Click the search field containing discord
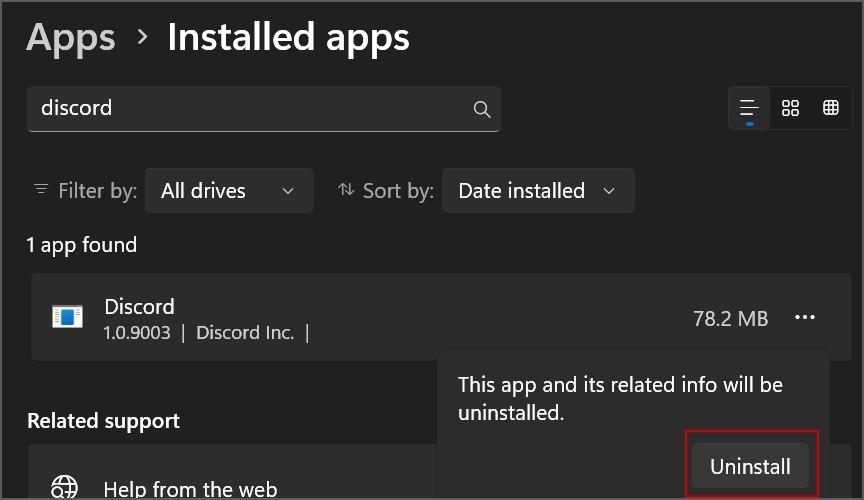 pyautogui.click(x=263, y=109)
